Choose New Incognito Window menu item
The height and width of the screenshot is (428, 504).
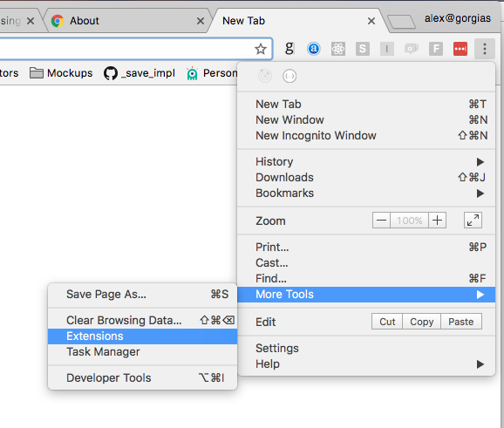tap(366, 136)
